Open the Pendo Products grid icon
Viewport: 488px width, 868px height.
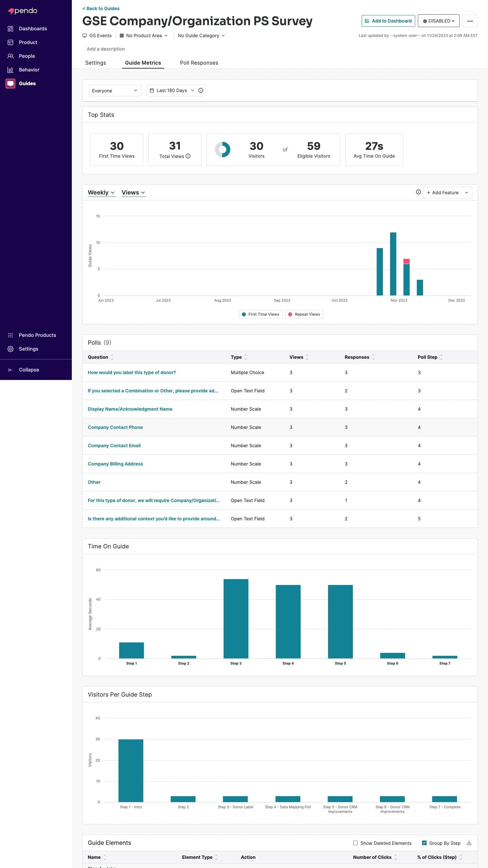point(10,335)
